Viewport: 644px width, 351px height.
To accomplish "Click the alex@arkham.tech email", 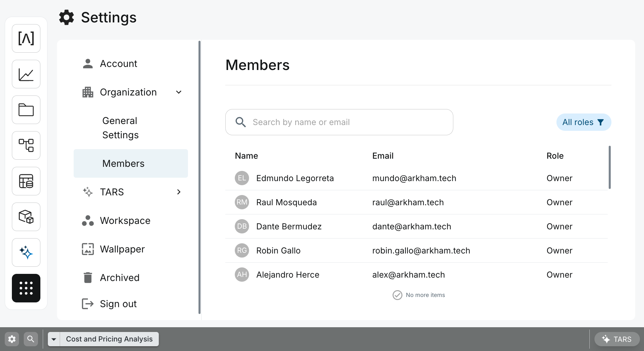I will pyautogui.click(x=409, y=275).
